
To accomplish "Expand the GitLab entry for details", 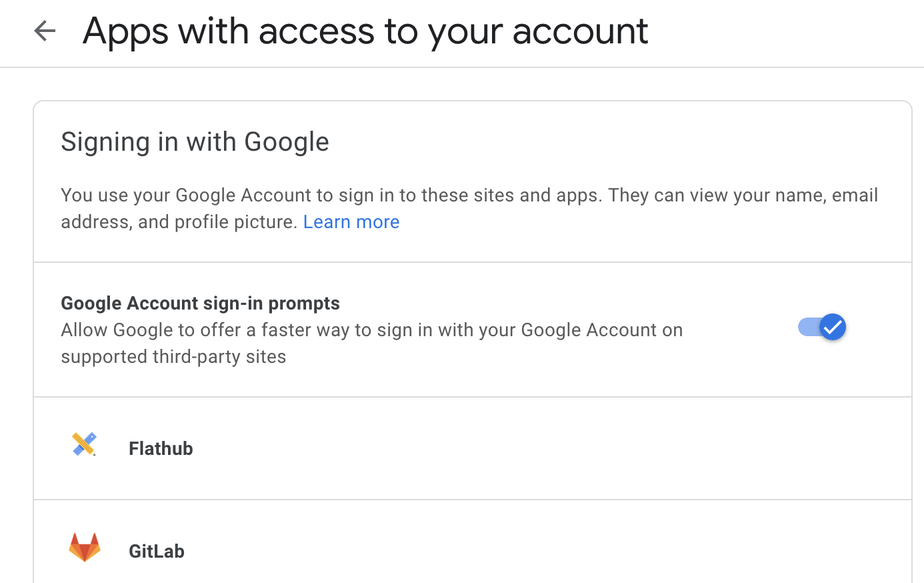I will pos(467,550).
